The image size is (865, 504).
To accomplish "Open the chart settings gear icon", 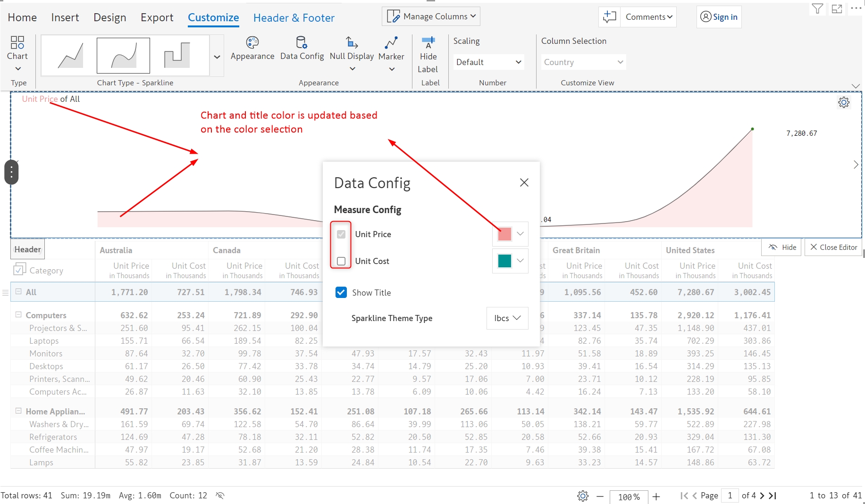I will click(x=844, y=102).
